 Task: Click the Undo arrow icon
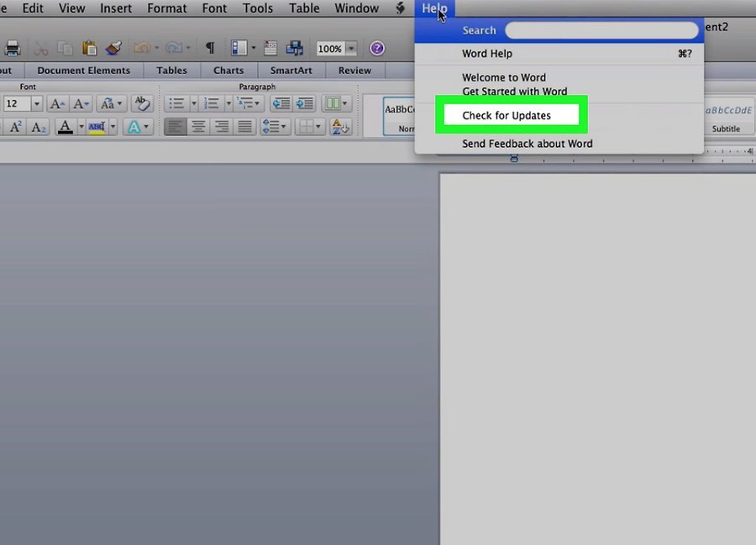pos(142,48)
